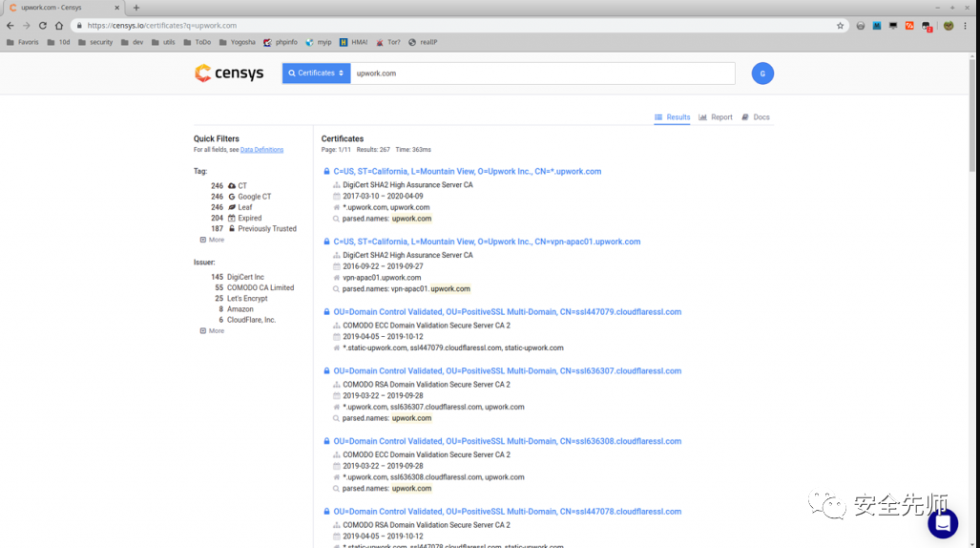Filter by the Leaf tag

click(240, 207)
